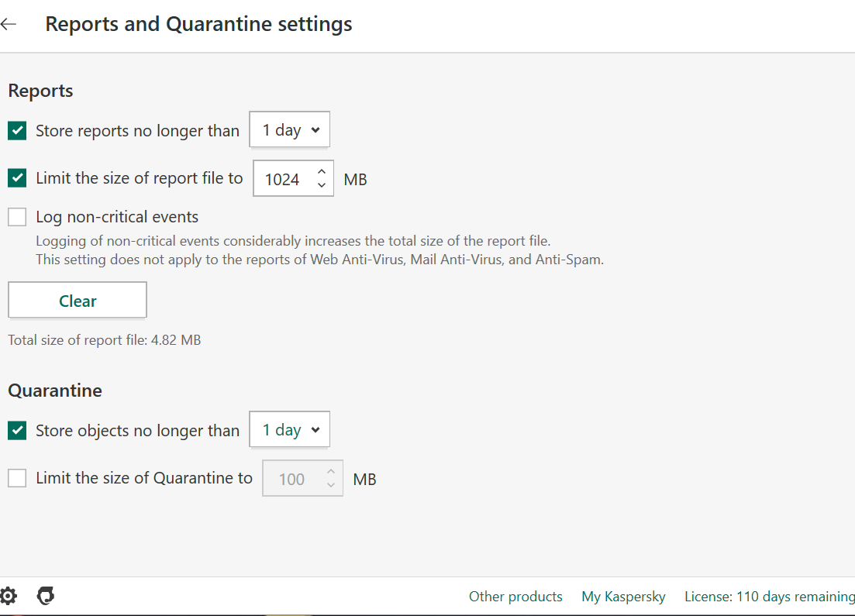The width and height of the screenshot is (855, 616).
Task: Go to My Kaspersky link
Action: [623, 597]
